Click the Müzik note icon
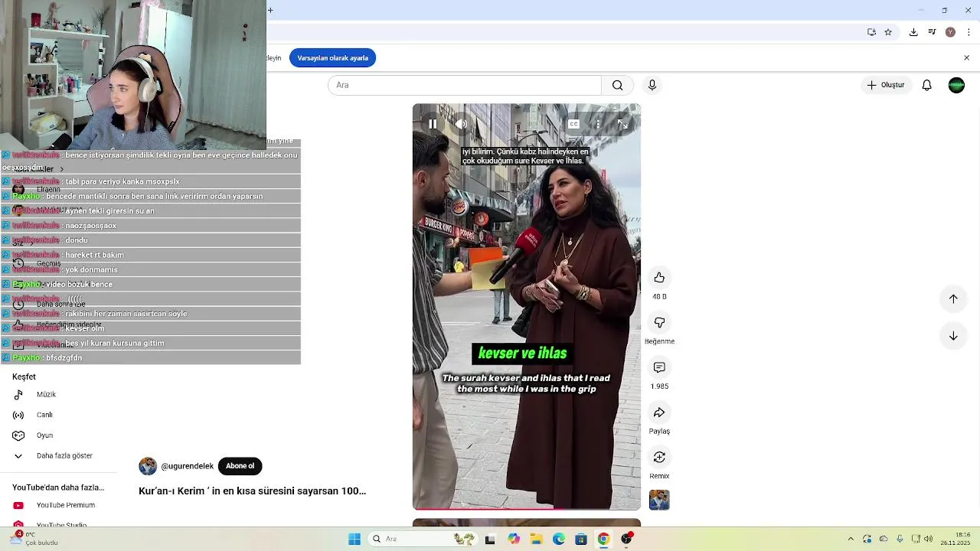The image size is (980, 551). tap(18, 395)
